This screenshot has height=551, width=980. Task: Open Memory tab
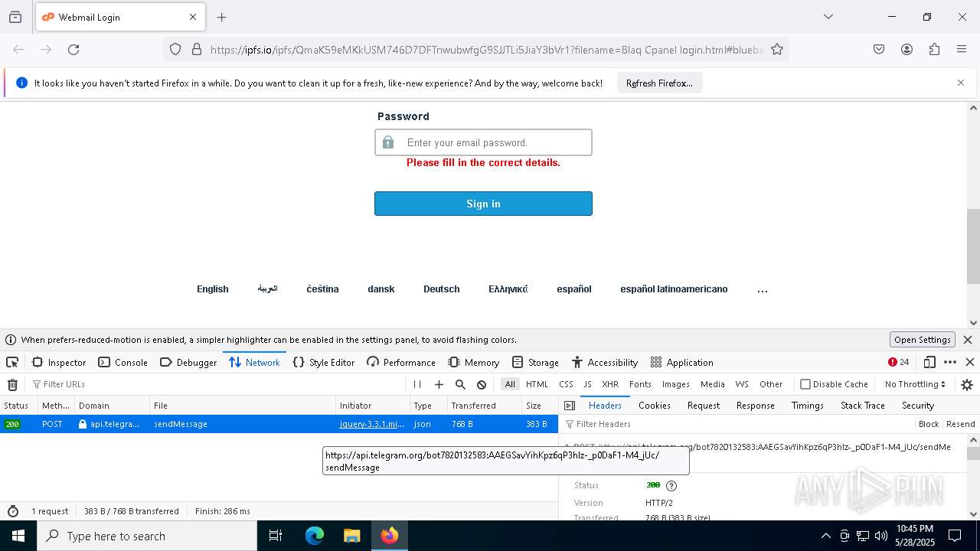(x=474, y=363)
